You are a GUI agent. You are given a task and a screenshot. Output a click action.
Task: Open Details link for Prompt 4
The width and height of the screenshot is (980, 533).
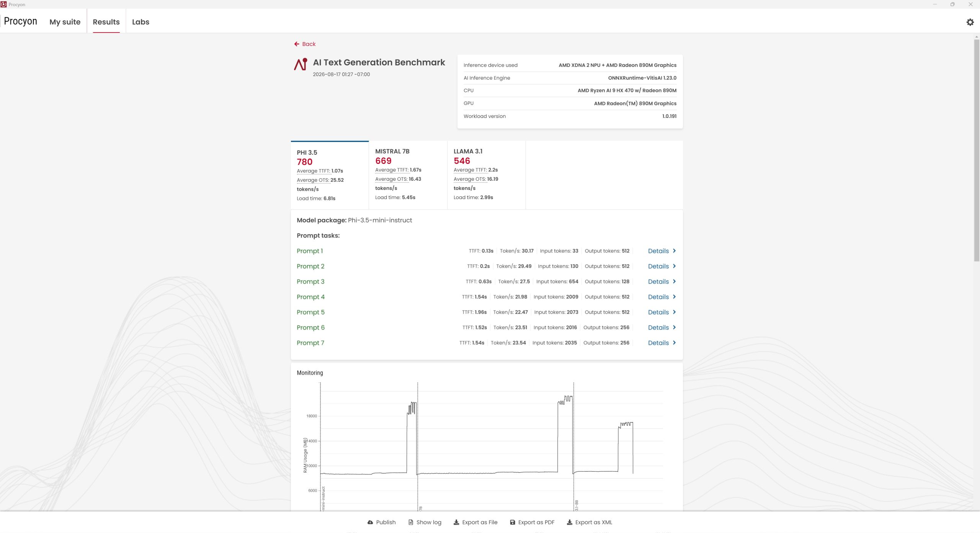(x=658, y=297)
